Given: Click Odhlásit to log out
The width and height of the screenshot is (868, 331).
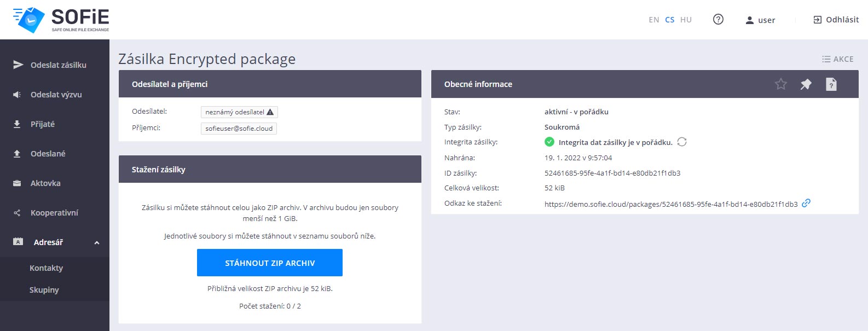Looking at the screenshot, I should pos(836,20).
